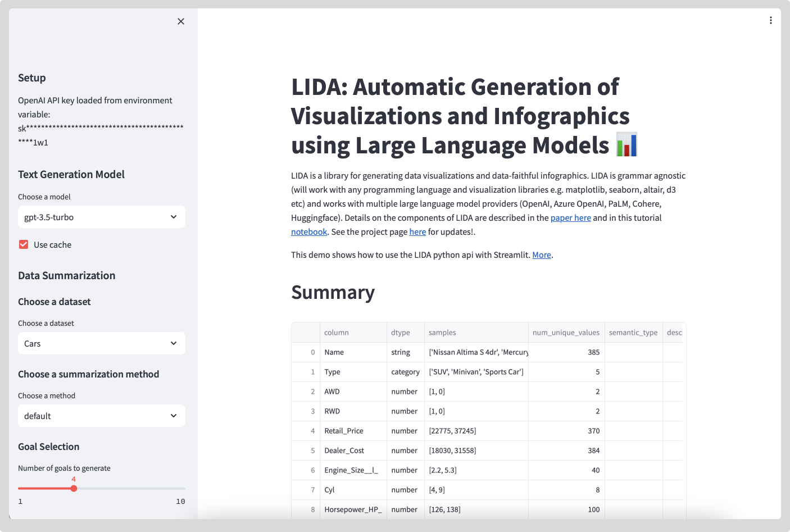Screen dimensions: 790x532
Task: Select the 'Name' cell in row 0
Action: [x=353, y=352]
